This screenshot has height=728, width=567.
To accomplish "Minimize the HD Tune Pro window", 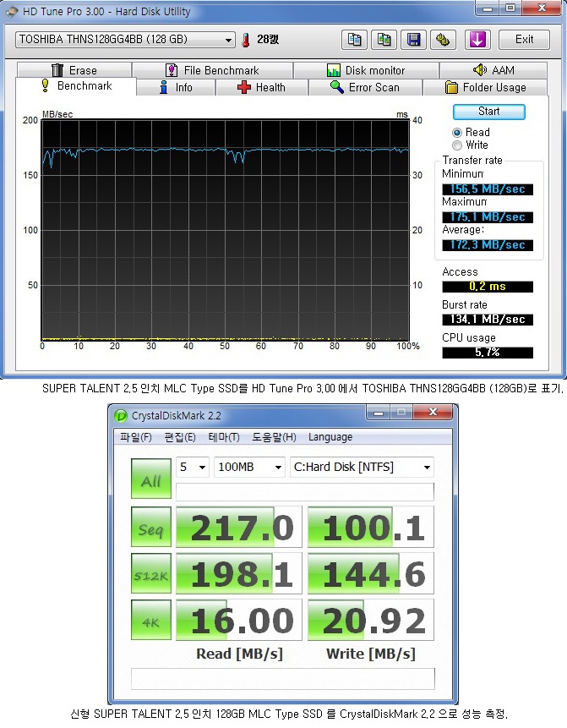I will (x=488, y=8).
